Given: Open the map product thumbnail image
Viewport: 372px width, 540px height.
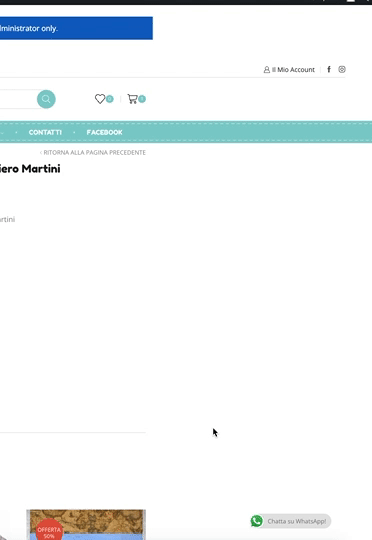Looking at the screenshot, I should point(86,525).
